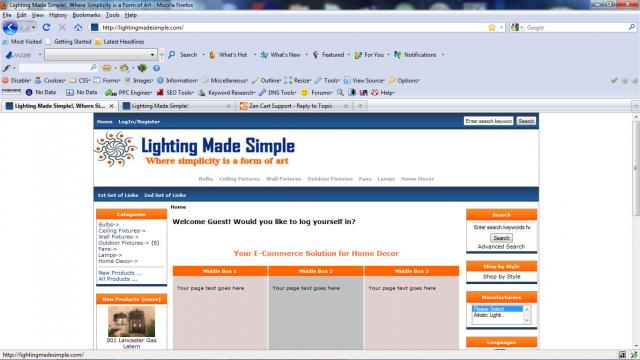Click the URL address bar field
640x360 pixels.
pyautogui.click(x=292, y=27)
